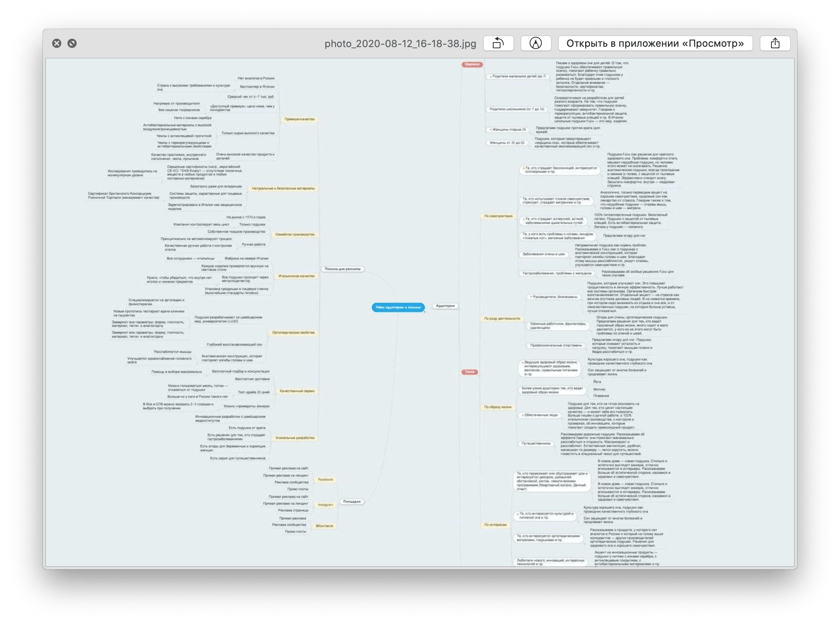
Task: Click the red 'Узкие' node
Action: click(469, 372)
